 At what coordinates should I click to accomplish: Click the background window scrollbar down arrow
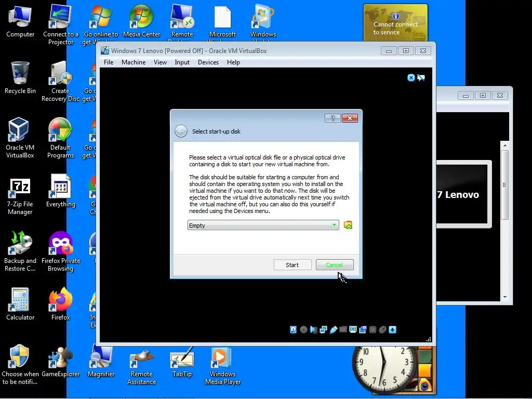(505, 297)
